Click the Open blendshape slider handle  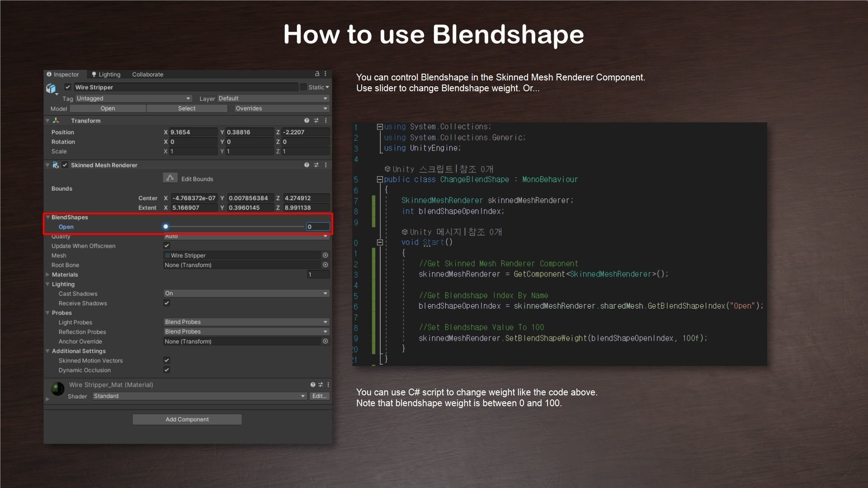[166, 227]
